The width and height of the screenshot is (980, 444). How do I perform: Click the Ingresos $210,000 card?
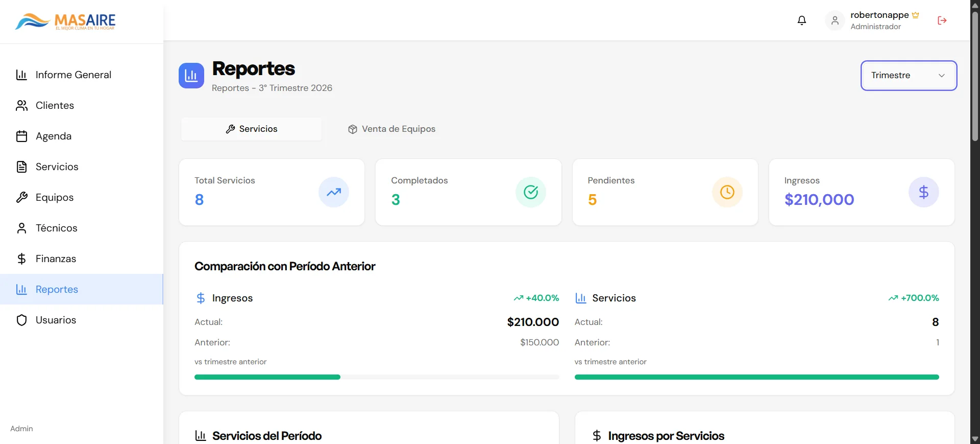862,192
